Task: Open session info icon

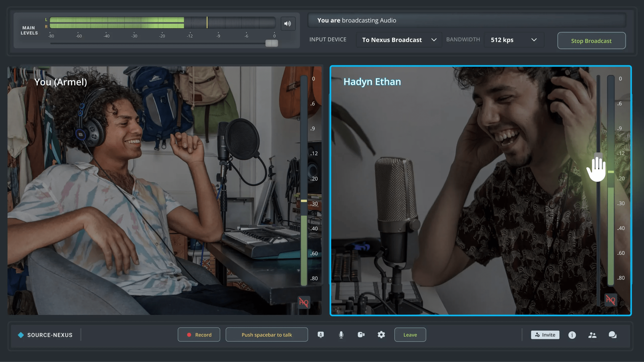Action: [572, 335]
